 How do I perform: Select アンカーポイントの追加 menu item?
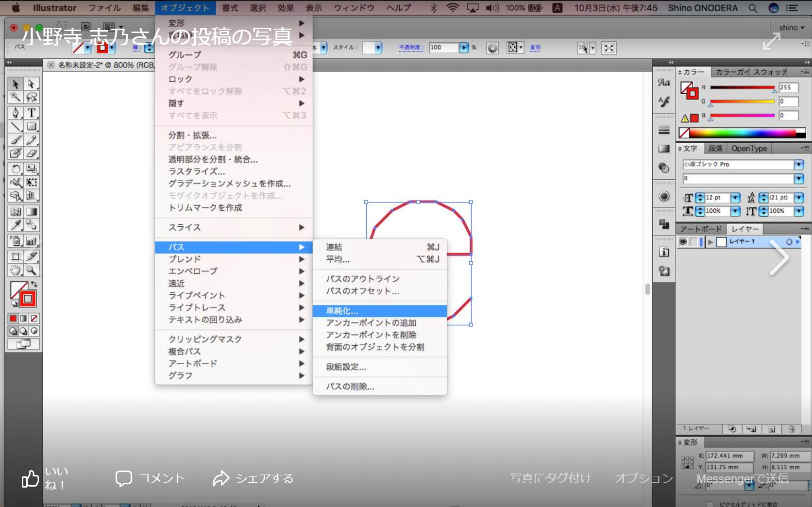tap(380, 323)
